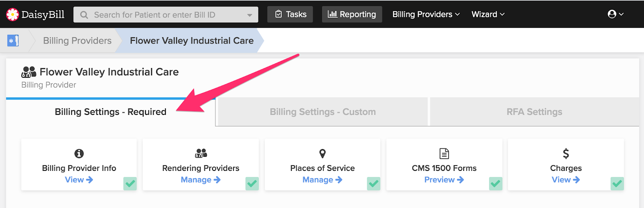Click the Manage link under Rendering Providers
This screenshot has width=644, height=208.
tap(200, 180)
